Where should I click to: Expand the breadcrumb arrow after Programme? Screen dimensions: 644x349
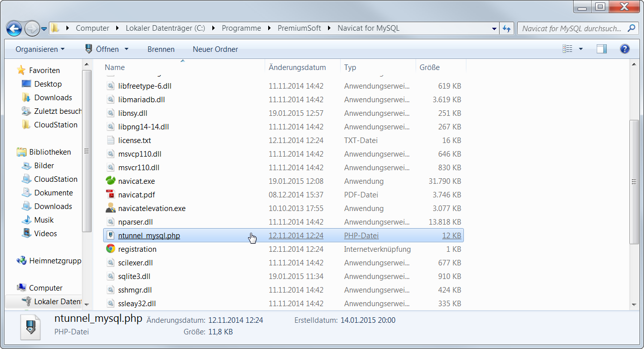pos(269,28)
